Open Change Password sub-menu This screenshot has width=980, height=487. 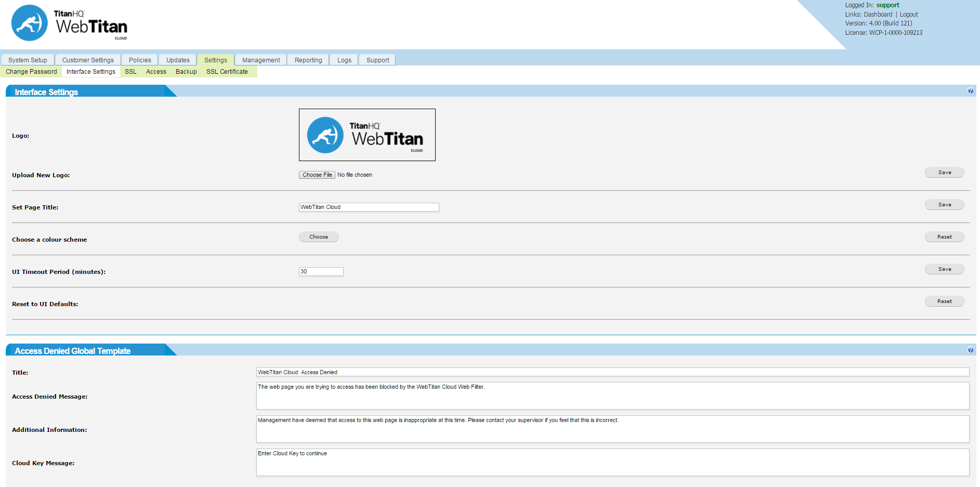click(31, 72)
